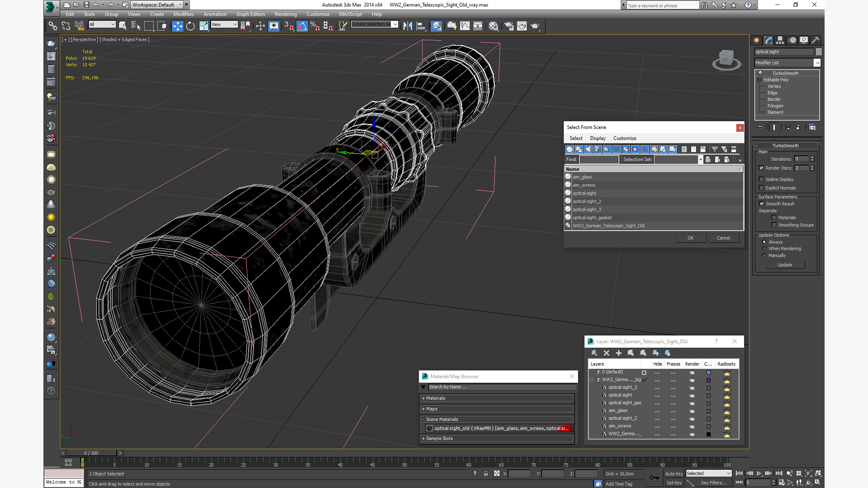Click the selection lock padlock icon
868x488 pixels.
486,474
